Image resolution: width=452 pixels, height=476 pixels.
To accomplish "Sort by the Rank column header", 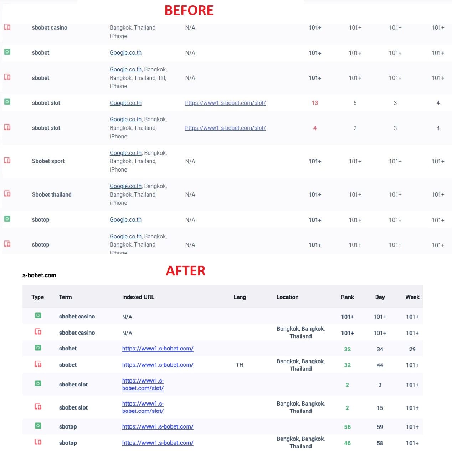I will click(x=347, y=297).
